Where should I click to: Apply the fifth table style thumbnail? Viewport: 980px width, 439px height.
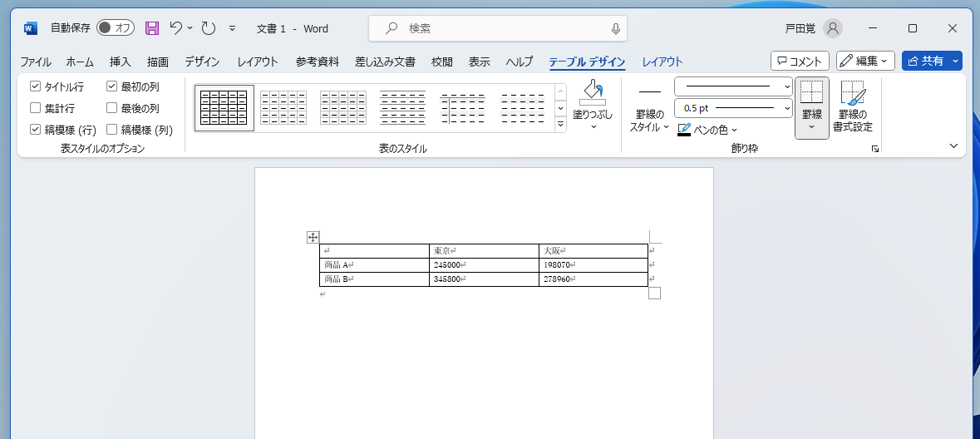coord(462,108)
